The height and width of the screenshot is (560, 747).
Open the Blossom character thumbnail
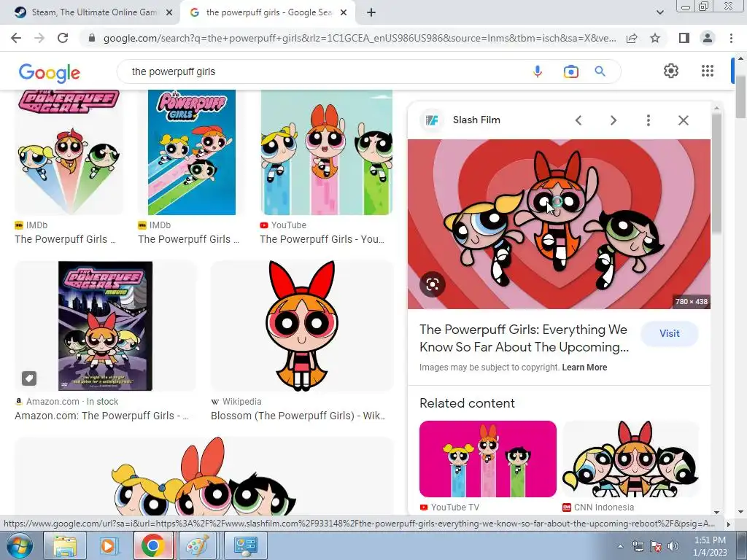pos(302,326)
